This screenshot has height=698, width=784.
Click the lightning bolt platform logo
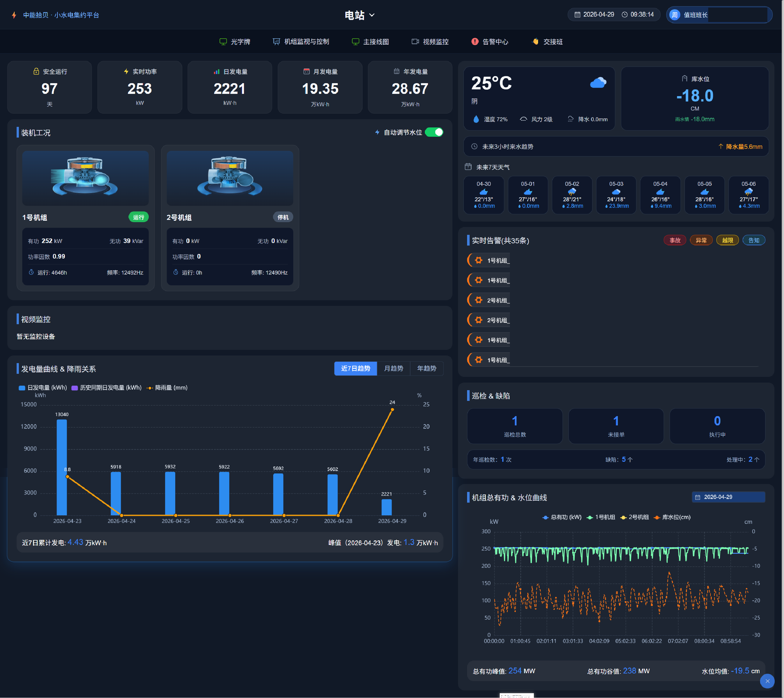pyautogui.click(x=14, y=15)
